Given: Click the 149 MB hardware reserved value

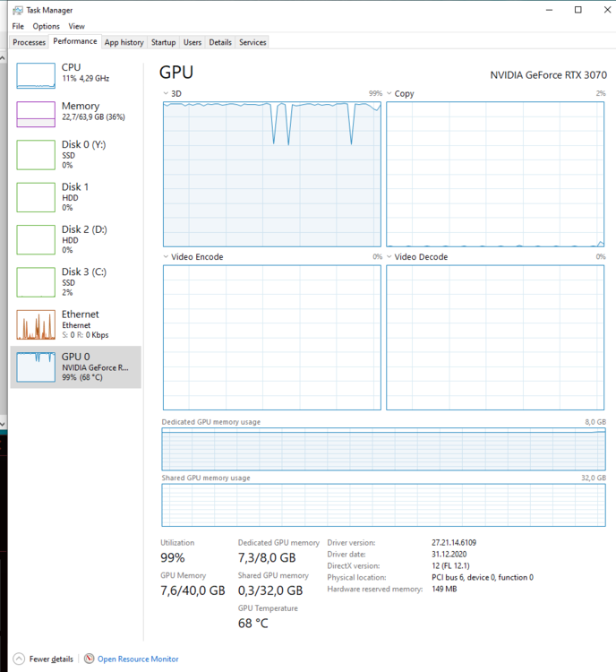Looking at the screenshot, I should (444, 589).
